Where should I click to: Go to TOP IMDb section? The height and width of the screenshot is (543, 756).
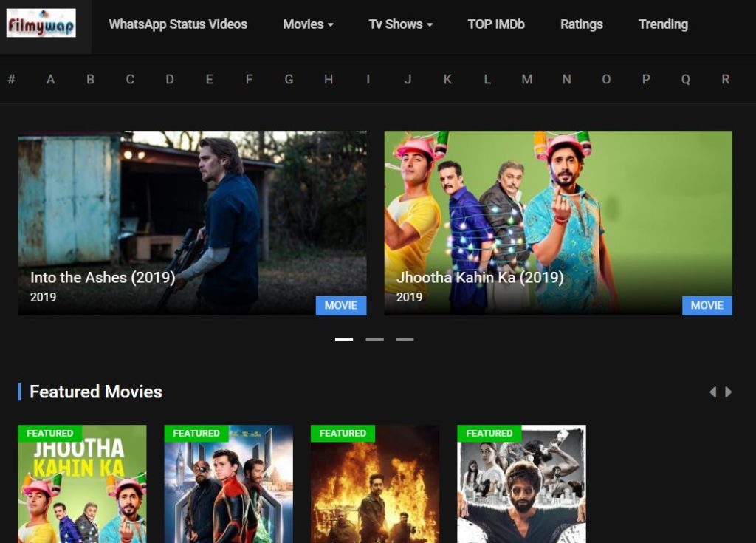[496, 24]
